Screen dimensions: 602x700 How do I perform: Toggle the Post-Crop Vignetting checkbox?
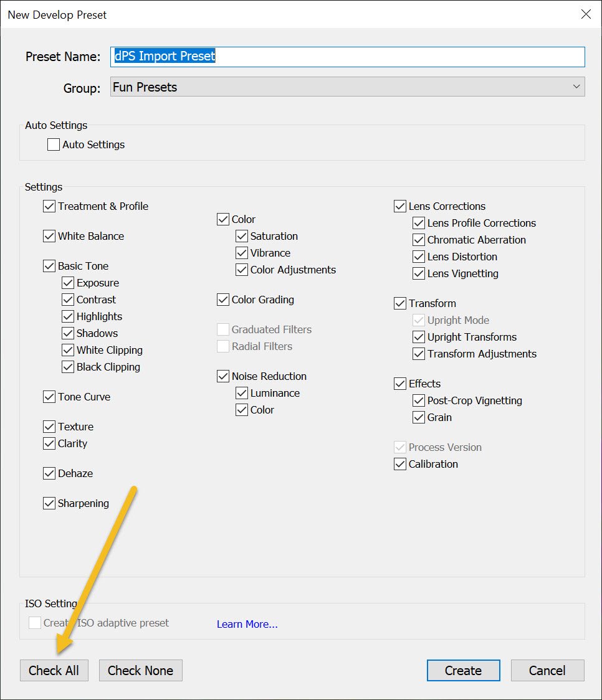[419, 400]
